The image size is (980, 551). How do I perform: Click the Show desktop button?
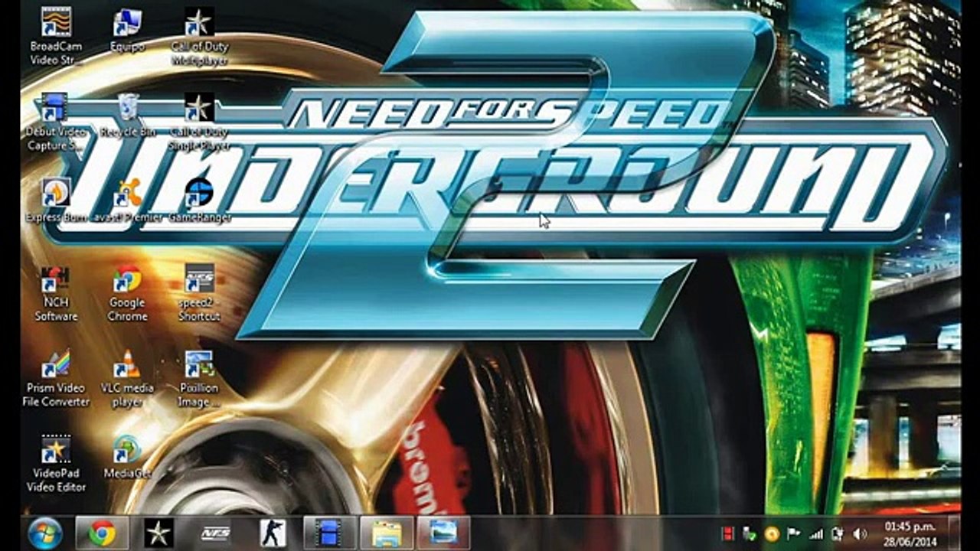[x=954, y=533]
